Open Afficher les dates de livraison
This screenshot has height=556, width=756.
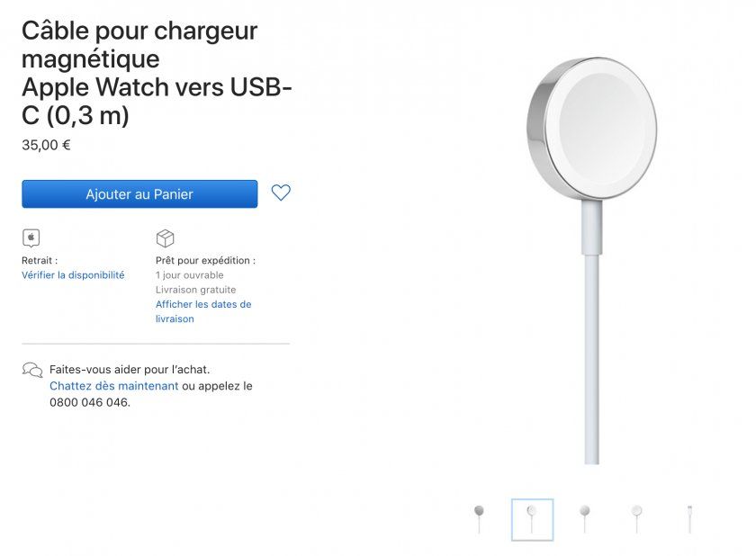(202, 310)
